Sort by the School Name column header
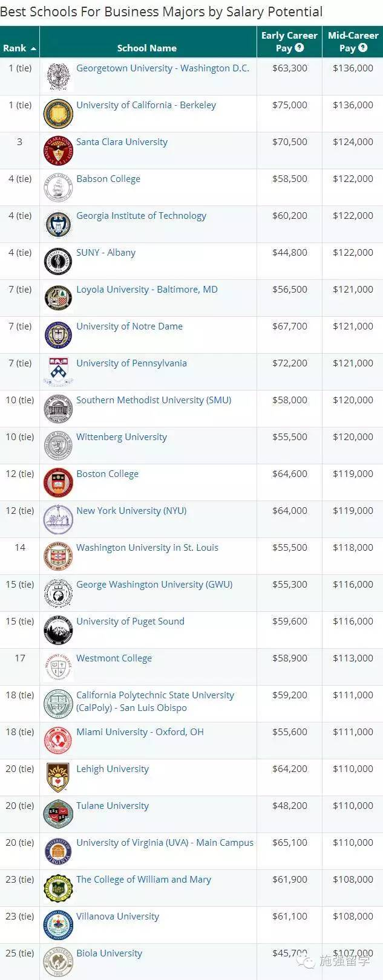Screen dimensions: 383x980 147,48
